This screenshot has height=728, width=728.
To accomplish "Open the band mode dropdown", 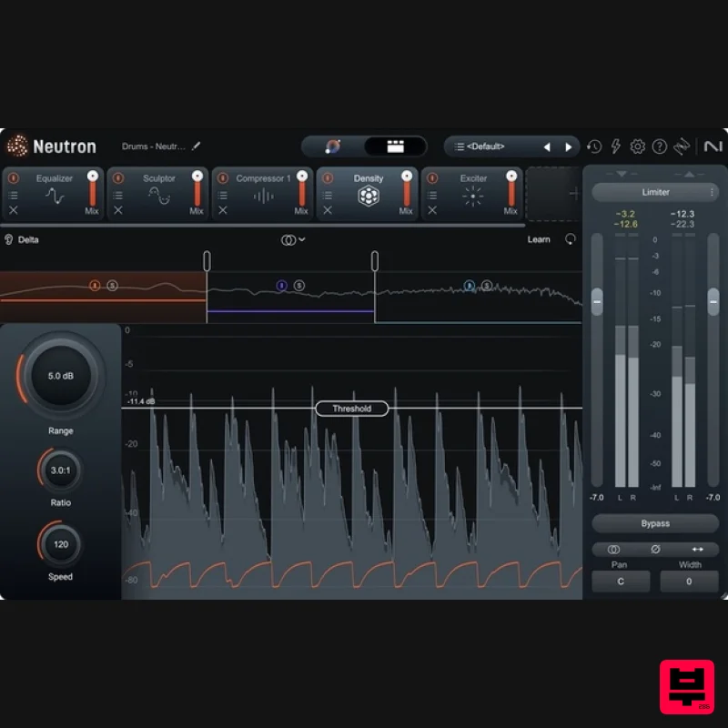I will [293, 239].
